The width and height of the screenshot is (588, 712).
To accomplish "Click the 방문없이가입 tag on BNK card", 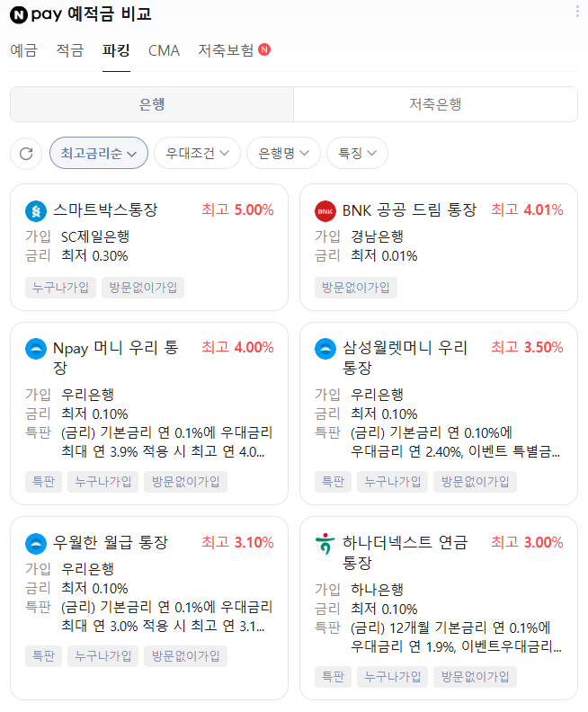I will click(355, 288).
